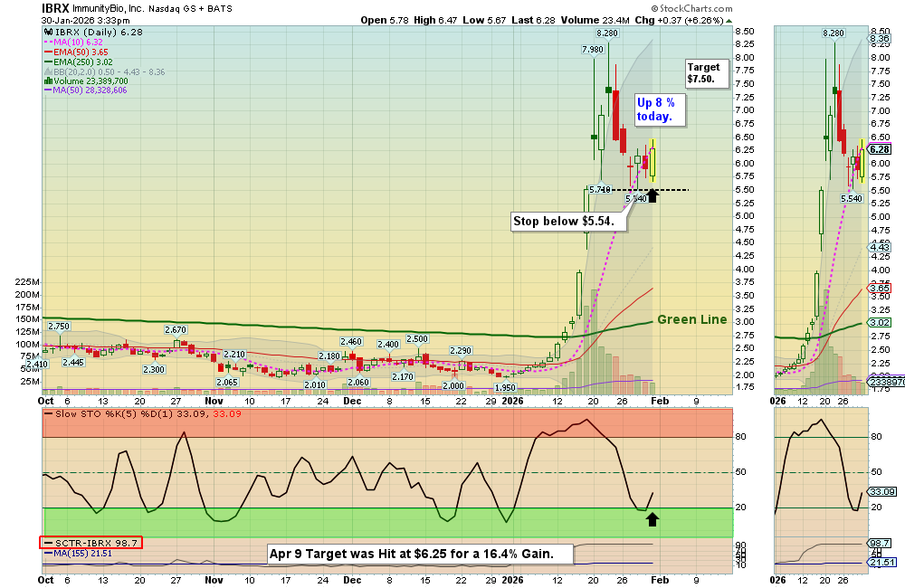905x588 pixels.
Task: Select the 'Up 8 % today.' note
Action: (660, 109)
